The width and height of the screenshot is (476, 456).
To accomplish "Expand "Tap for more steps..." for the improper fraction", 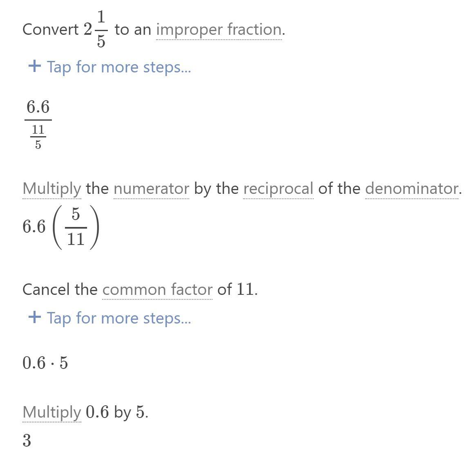I will [x=119, y=67].
